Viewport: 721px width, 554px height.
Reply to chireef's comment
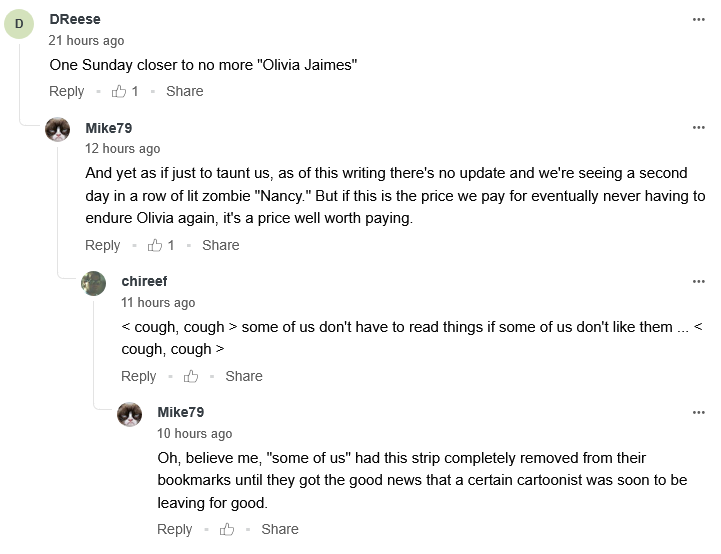[139, 376]
